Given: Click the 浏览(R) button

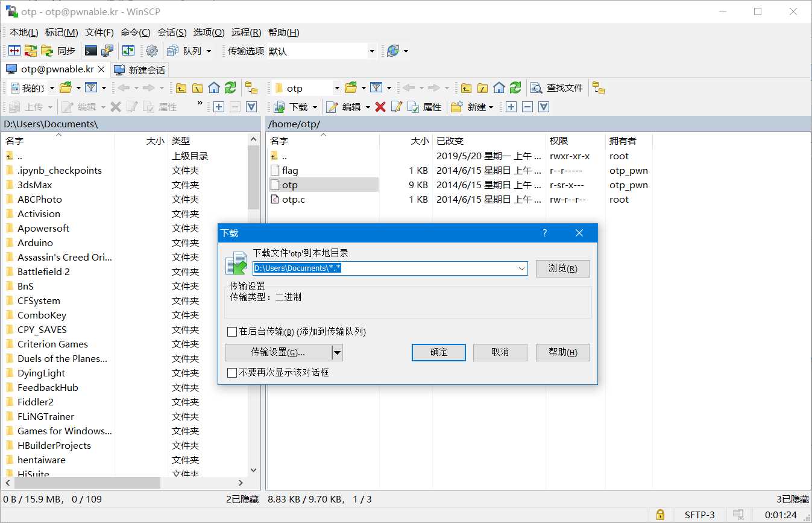Looking at the screenshot, I should coord(562,268).
